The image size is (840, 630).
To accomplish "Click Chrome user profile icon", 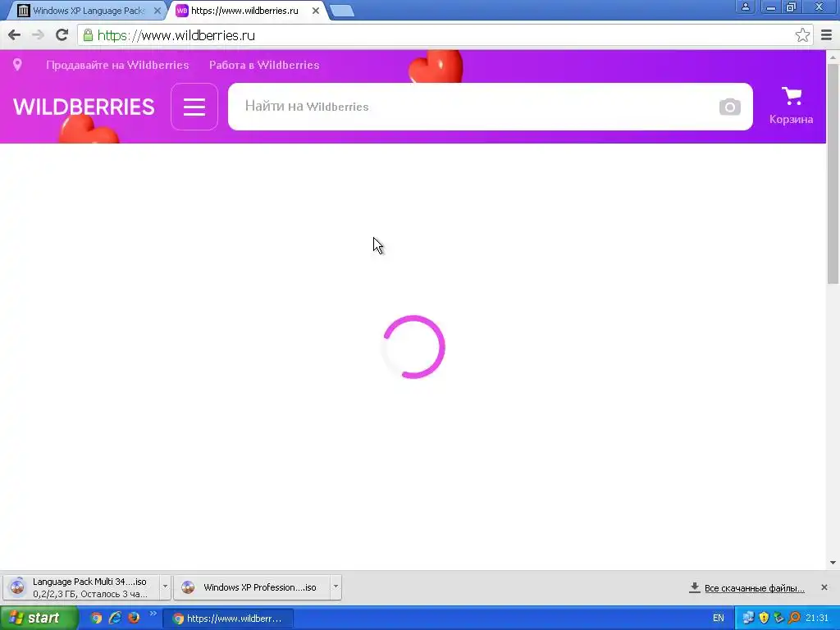I will [745, 7].
